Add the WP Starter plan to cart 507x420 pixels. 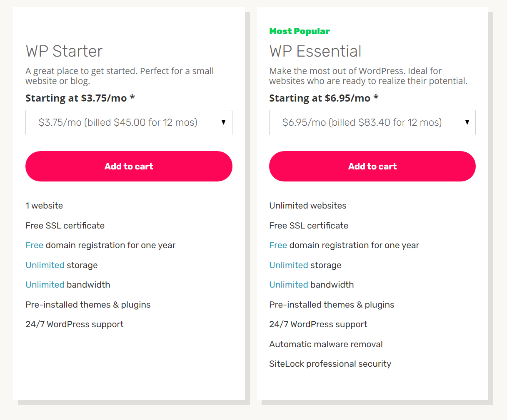click(129, 166)
